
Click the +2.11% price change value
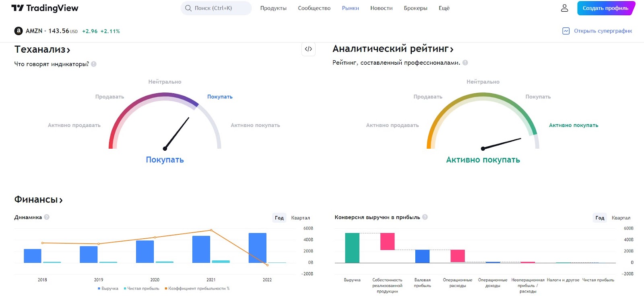pyautogui.click(x=110, y=31)
